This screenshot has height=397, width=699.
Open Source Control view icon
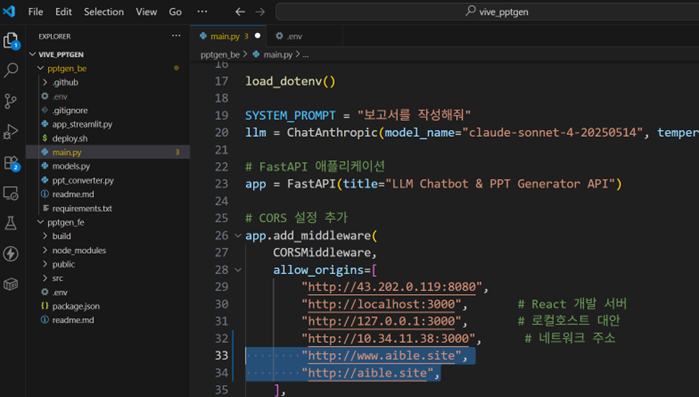tap(11, 101)
